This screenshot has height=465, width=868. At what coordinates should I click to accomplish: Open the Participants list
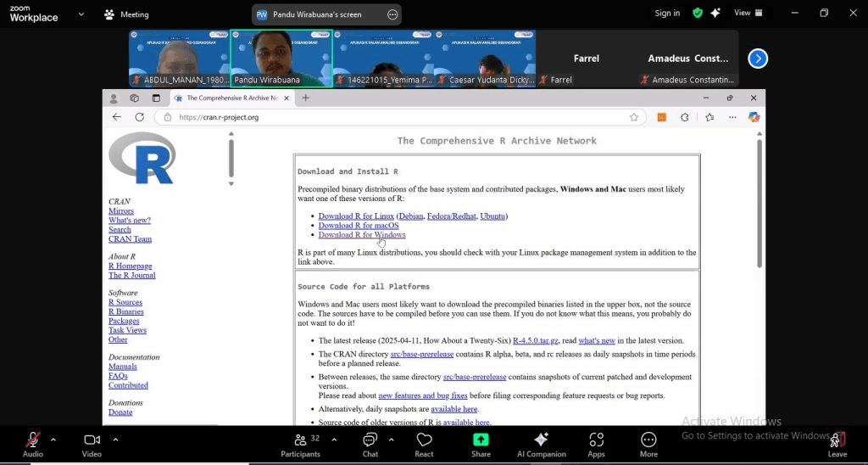pos(300,444)
